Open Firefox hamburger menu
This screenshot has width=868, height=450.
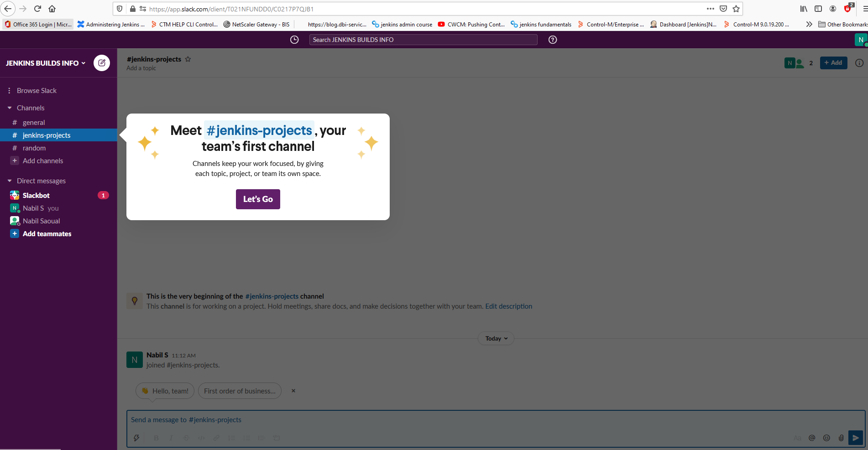pos(864,9)
